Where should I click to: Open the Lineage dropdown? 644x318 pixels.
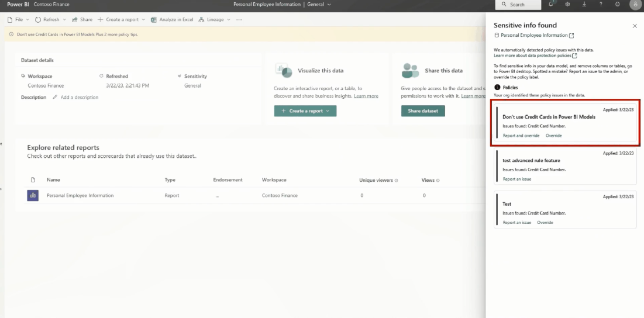(x=215, y=19)
